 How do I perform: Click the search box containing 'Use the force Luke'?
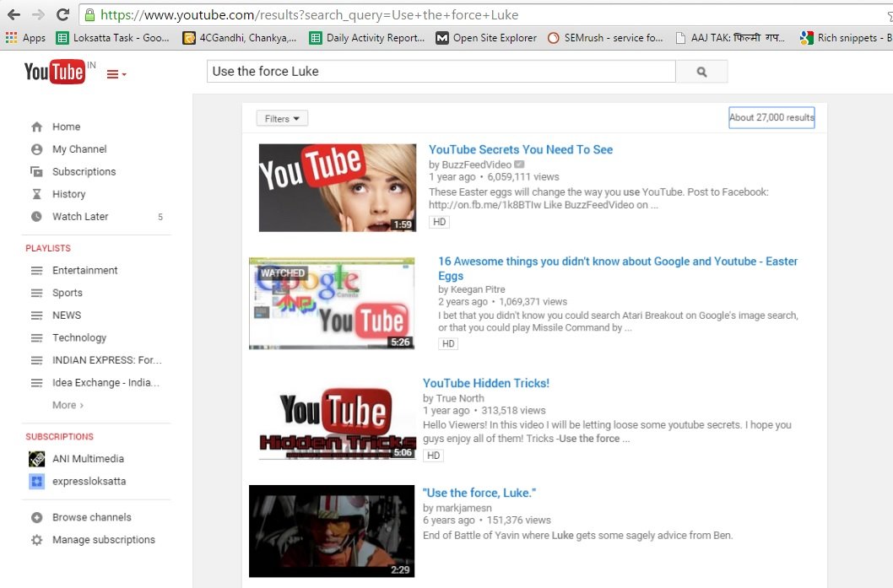(x=441, y=72)
